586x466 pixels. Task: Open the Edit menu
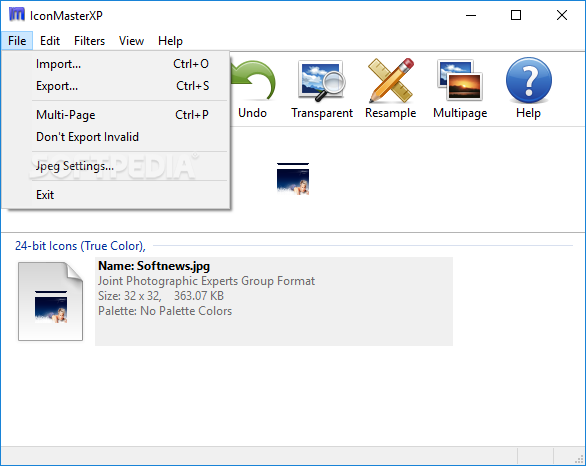(50, 41)
